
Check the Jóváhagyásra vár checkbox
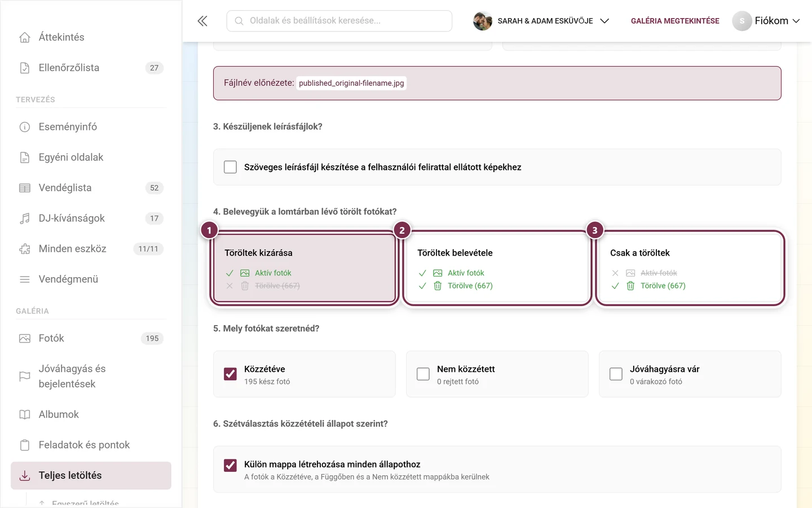(x=616, y=374)
